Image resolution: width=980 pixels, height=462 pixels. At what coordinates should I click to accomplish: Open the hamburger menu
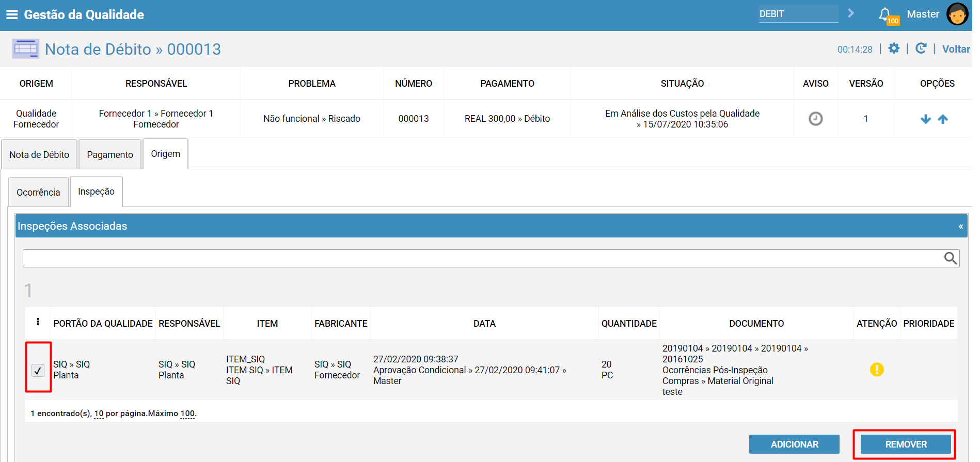coord(12,14)
